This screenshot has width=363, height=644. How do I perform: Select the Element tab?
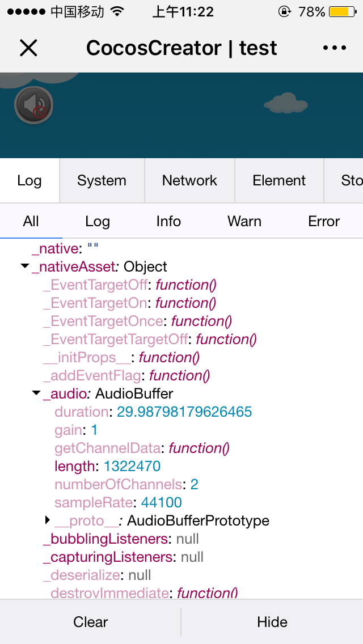click(279, 181)
